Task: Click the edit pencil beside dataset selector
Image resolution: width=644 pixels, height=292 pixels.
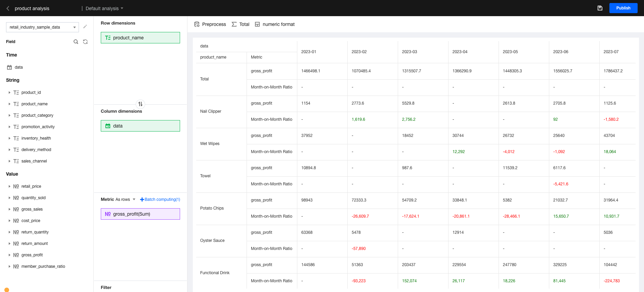Action: pyautogui.click(x=85, y=27)
